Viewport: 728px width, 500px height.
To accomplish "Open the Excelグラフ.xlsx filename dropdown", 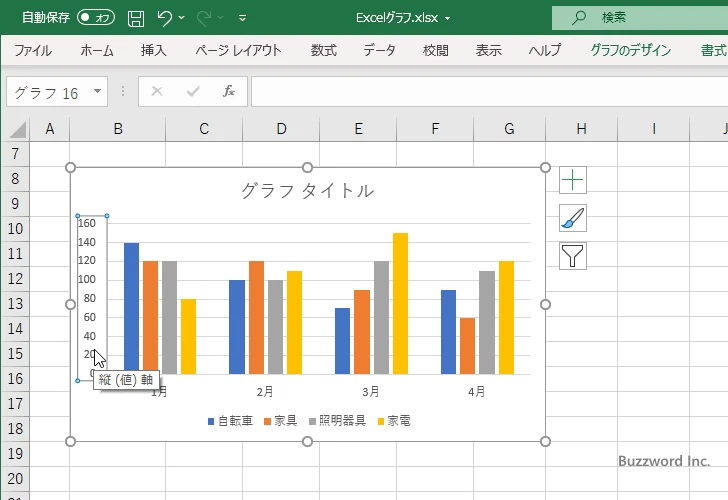I will pyautogui.click(x=448, y=18).
